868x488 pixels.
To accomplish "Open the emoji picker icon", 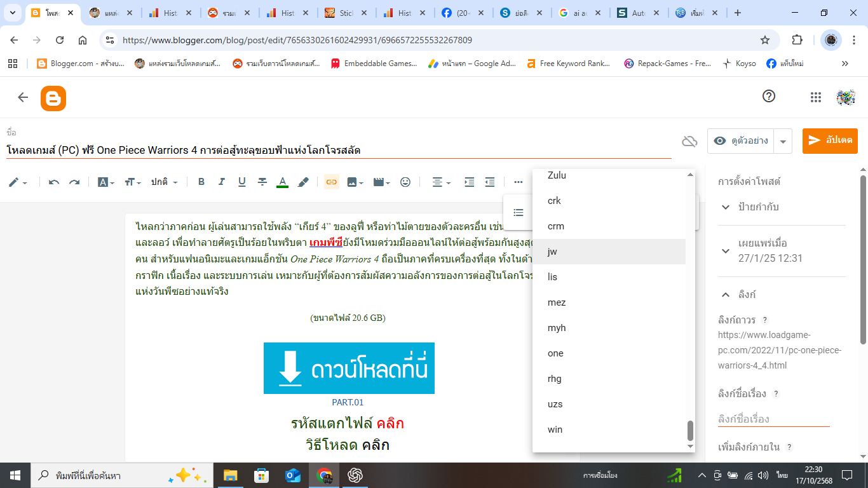I will coord(405,182).
